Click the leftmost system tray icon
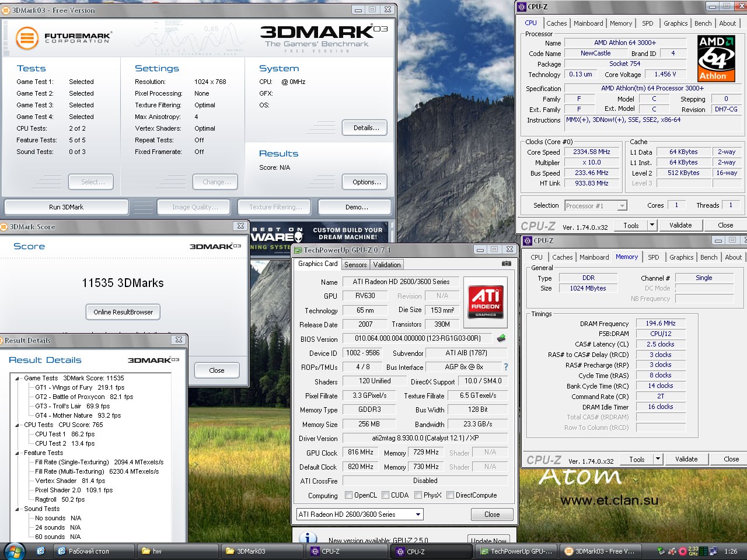Image resolution: width=747 pixels, height=560 pixels. [661, 551]
